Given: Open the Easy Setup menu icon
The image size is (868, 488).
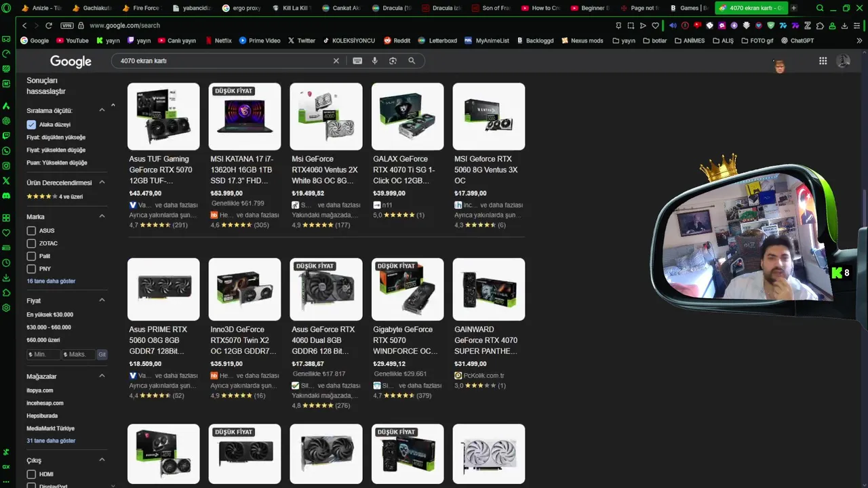Looking at the screenshot, I should [858, 25].
